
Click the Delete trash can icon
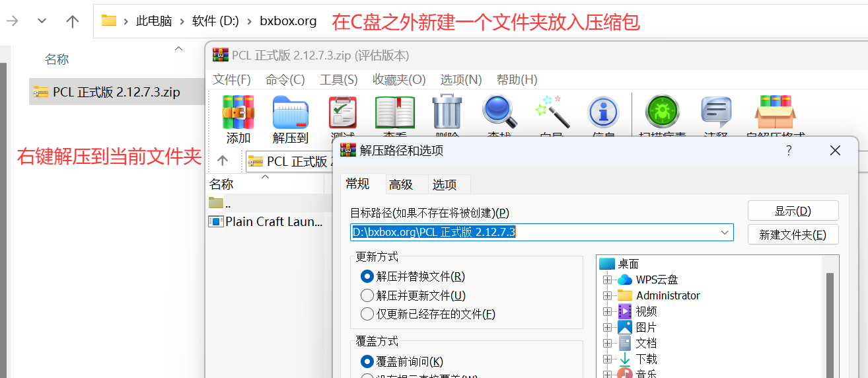click(447, 112)
